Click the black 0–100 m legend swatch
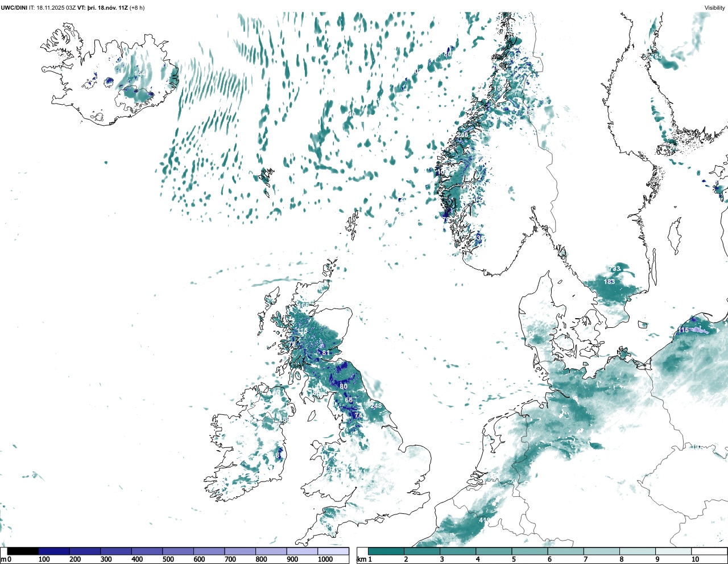Screen dimensions: 728x564 pos(23,551)
